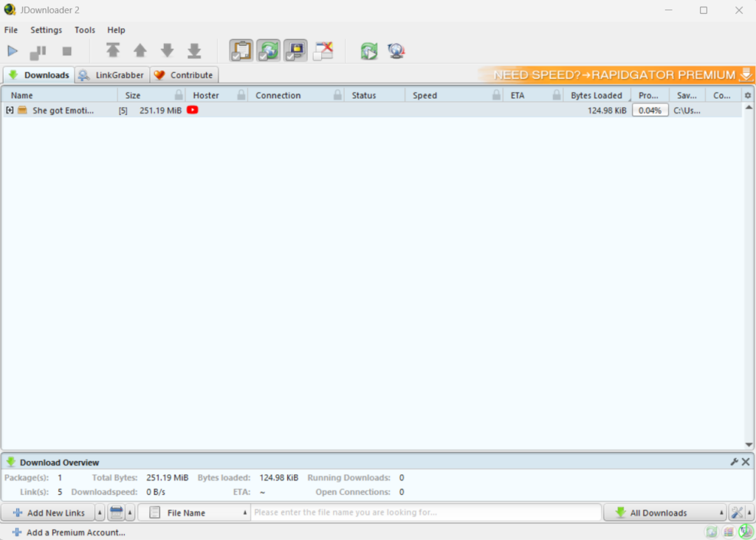The height and width of the screenshot is (540, 756).
Task: Toggle clipboard observer button
Action: pyautogui.click(x=241, y=51)
